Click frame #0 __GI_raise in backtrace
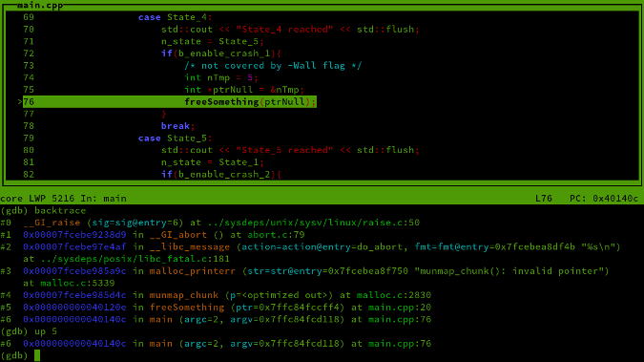644x362 pixels. pos(210,223)
